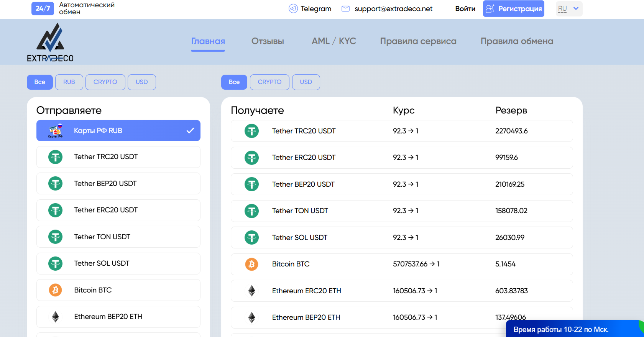
Task: Click Tether TRC20 icon in Отправляете list
Action: (56, 157)
